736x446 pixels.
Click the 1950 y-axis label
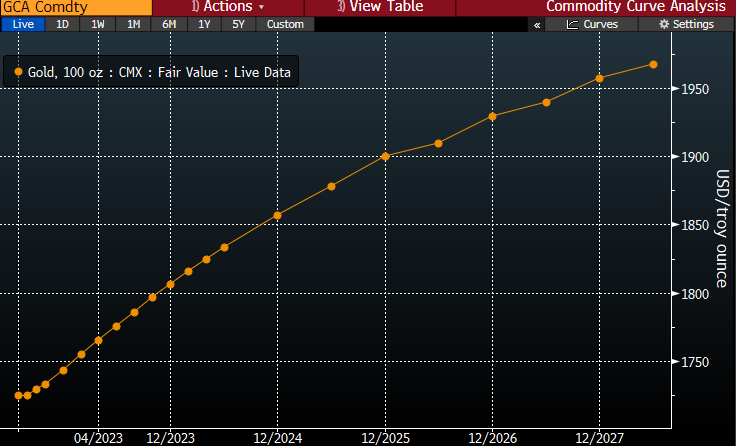click(x=695, y=89)
